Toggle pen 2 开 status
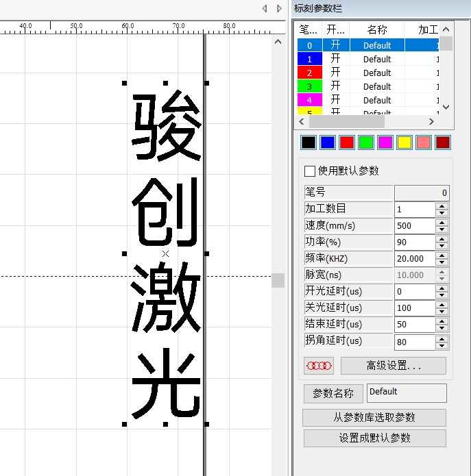 point(335,73)
